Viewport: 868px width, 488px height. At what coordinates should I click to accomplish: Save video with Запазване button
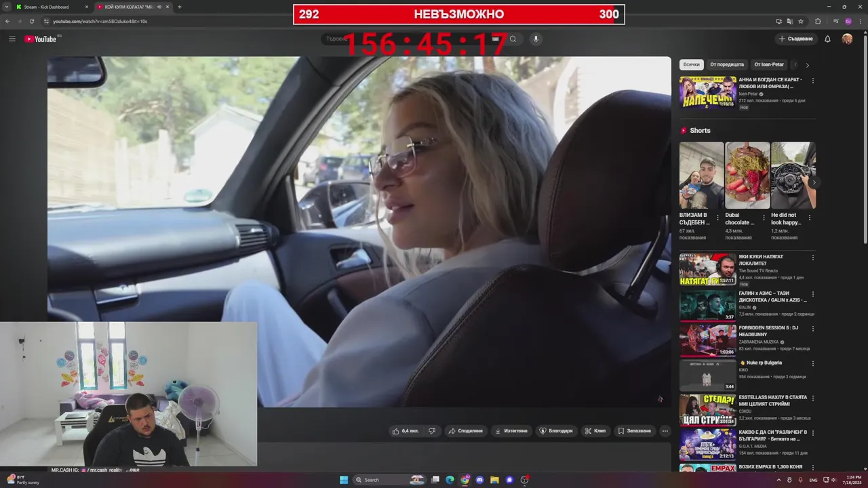pos(634,430)
